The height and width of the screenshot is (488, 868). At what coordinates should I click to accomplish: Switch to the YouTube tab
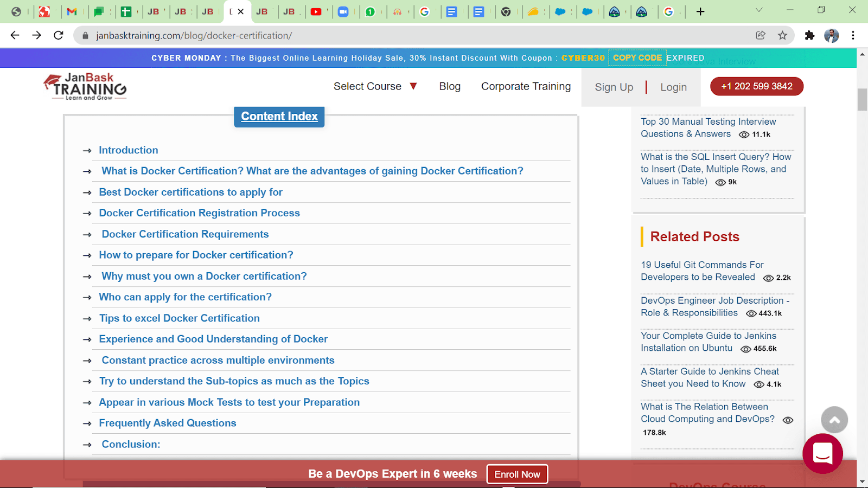(316, 11)
